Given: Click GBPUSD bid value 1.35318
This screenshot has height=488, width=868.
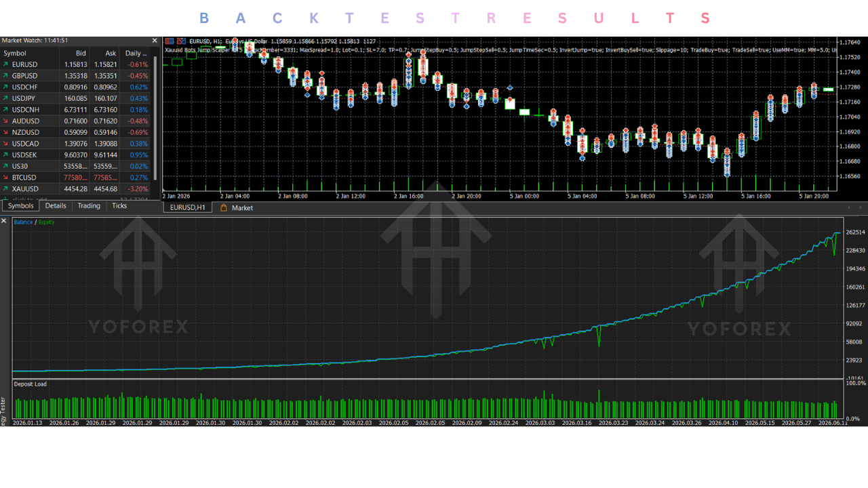Looking at the screenshot, I should (x=75, y=76).
